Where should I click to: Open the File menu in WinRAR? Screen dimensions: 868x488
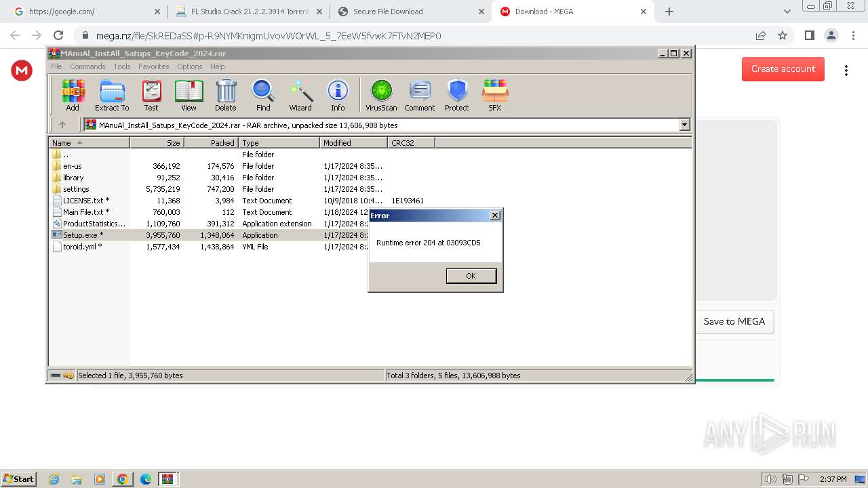tap(56, 66)
